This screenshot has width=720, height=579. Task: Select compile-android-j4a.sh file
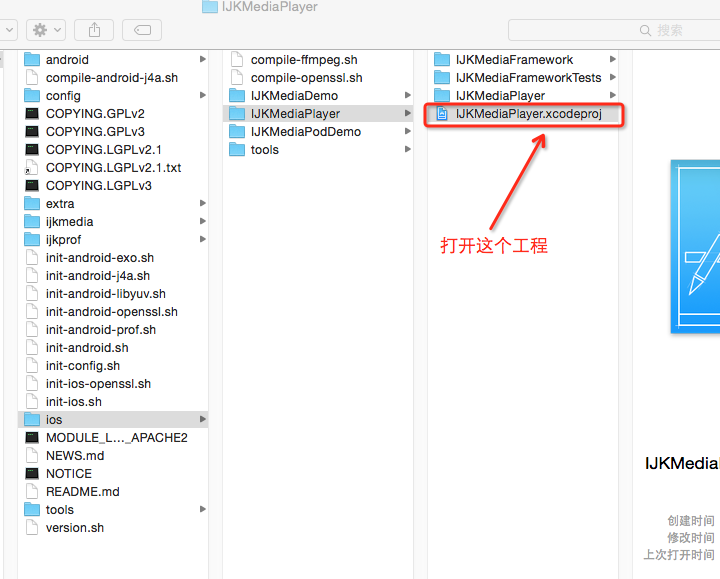(x=113, y=78)
